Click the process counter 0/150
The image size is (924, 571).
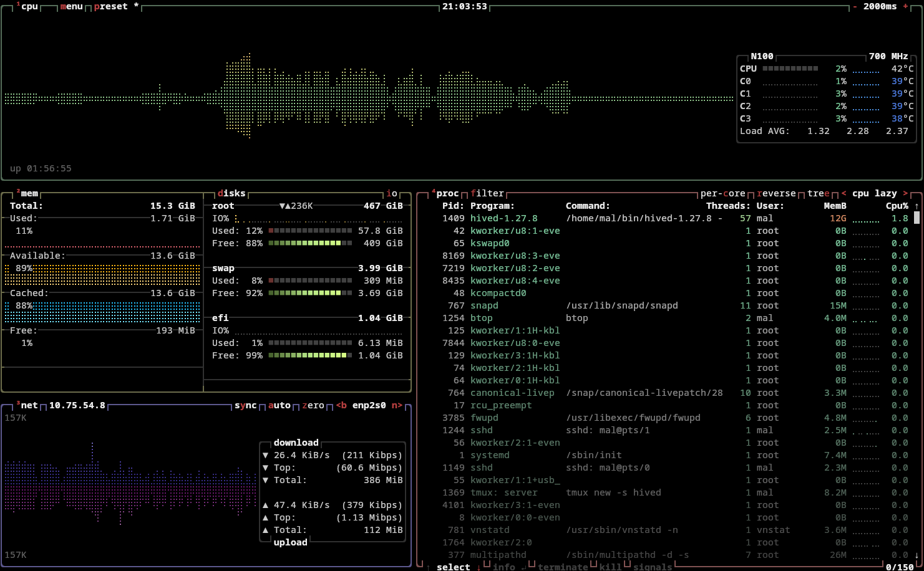click(900, 567)
